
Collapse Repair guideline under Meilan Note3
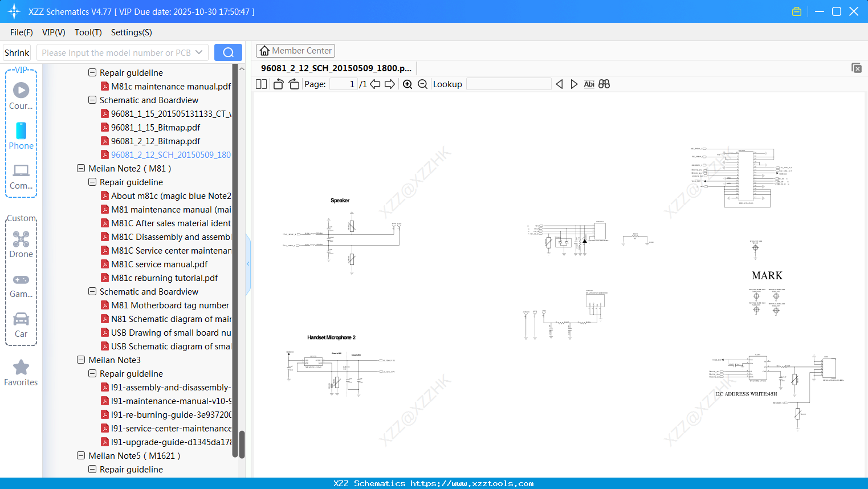click(x=92, y=374)
